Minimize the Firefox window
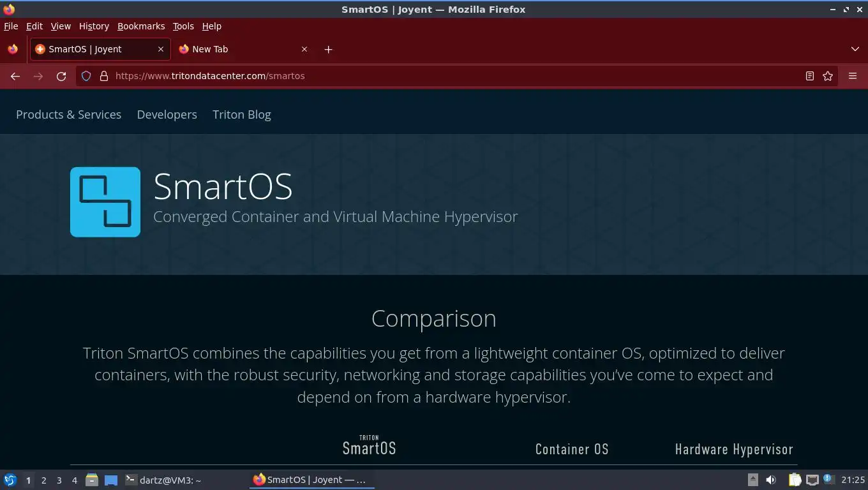 point(833,10)
